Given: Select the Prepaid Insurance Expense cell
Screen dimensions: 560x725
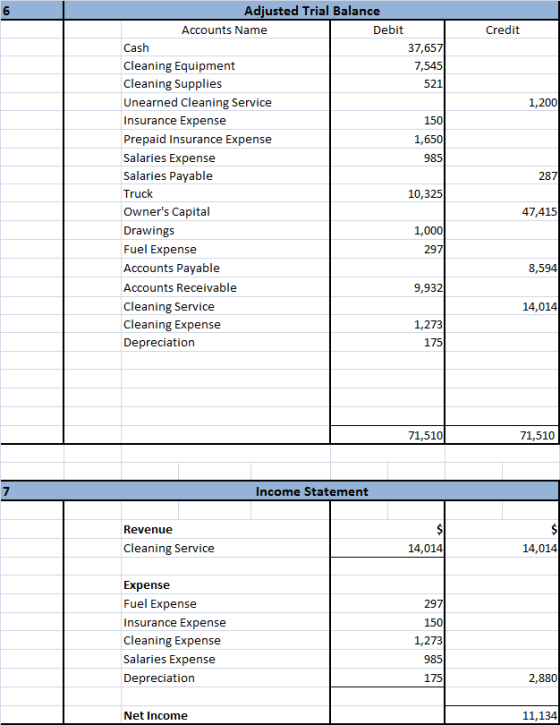Looking at the screenshot, I should tap(226, 139).
